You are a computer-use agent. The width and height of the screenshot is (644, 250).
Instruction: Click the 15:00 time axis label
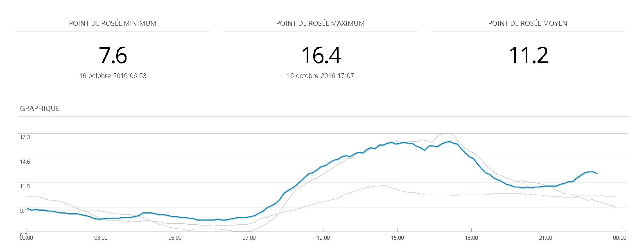[x=397, y=238]
